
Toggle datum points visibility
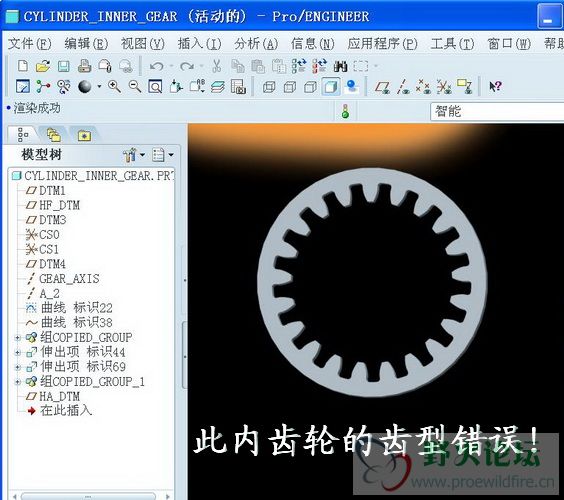[423, 87]
